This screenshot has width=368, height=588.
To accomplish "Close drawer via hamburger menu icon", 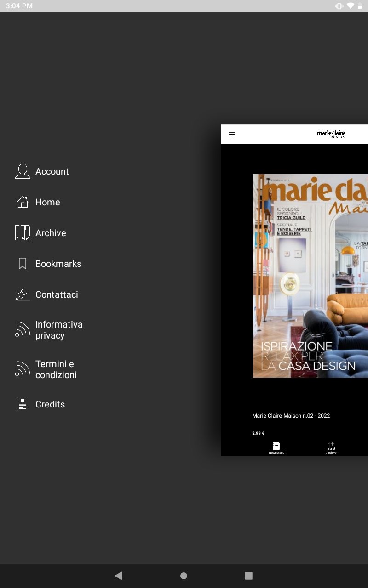I will (x=232, y=134).
